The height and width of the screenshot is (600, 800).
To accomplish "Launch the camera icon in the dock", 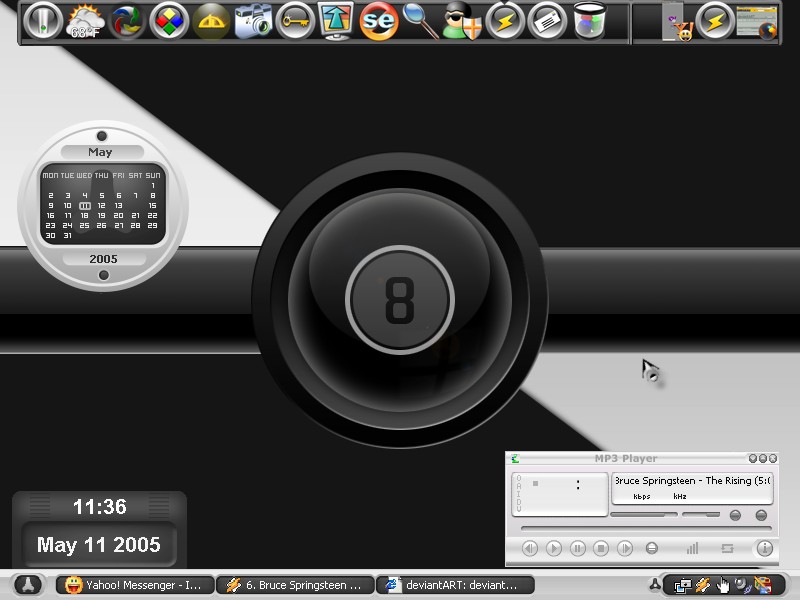I will pyautogui.click(x=253, y=21).
